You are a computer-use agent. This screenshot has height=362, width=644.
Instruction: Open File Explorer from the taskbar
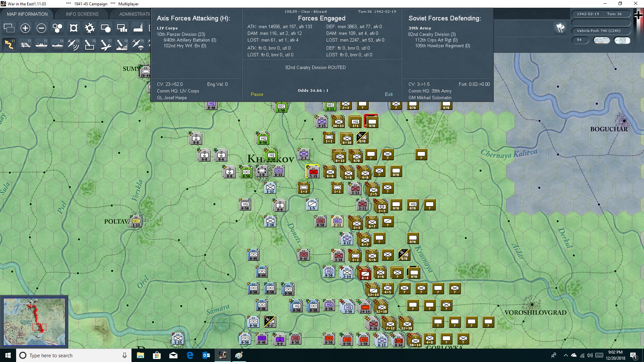pyautogui.click(x=140, y=355)
